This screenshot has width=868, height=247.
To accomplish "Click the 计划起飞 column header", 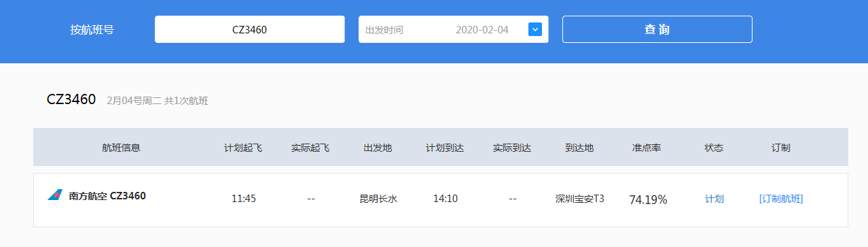I will pos(243,148).
